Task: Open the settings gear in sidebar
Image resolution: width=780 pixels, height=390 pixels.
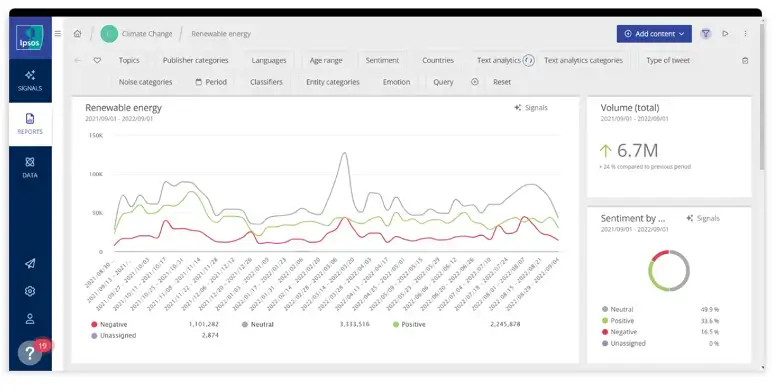Action: click(30, 291)
